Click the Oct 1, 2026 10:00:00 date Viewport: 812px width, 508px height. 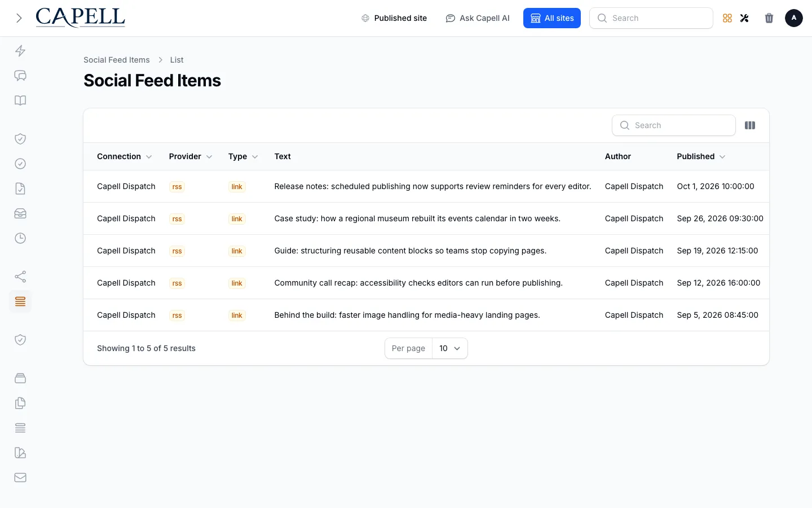point(716,186)
